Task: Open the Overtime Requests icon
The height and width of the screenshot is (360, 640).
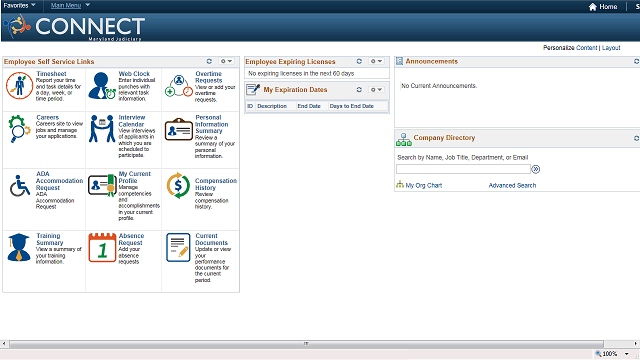Action: tap(179, 86)
